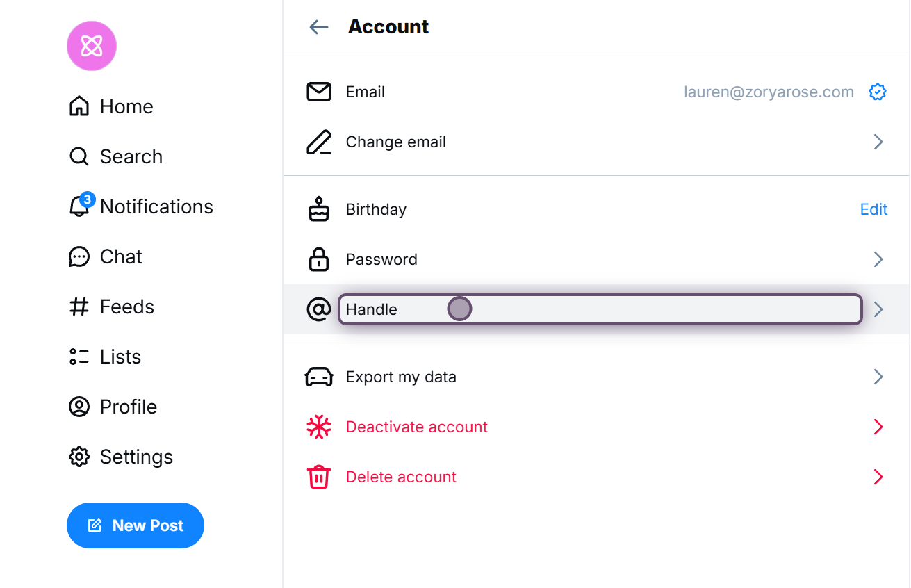Expand the Password row chevron
This screenshot has width=911, height=588.
(878, 259)
